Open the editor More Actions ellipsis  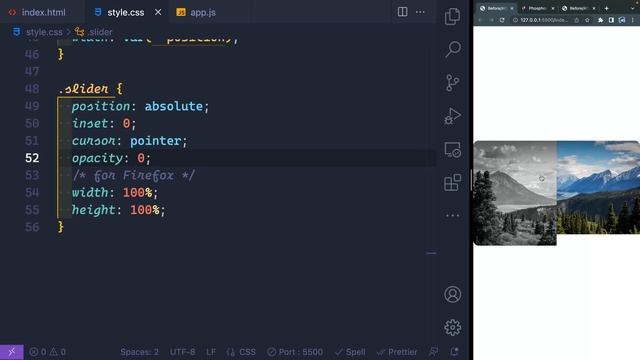coord(420,12)
